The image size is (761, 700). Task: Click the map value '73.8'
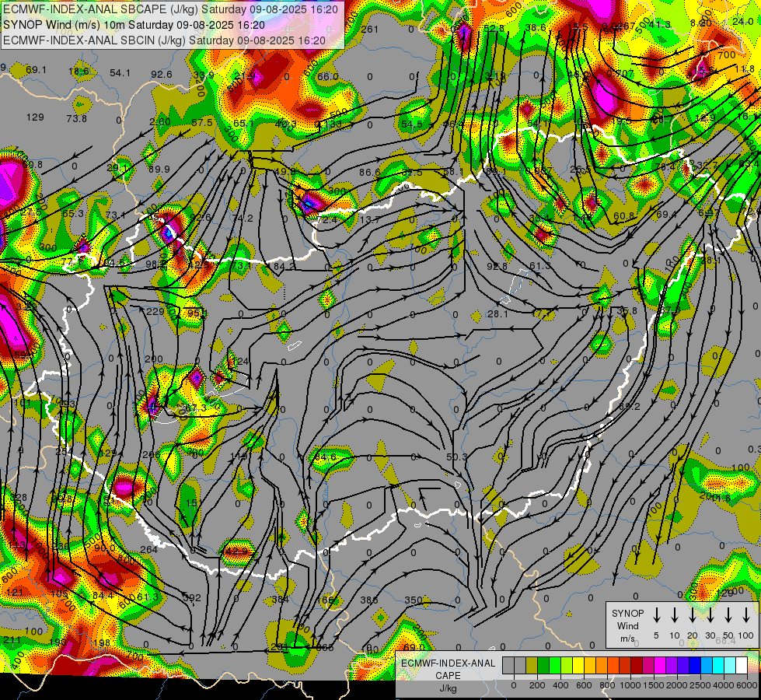click(x=77, y=118)
